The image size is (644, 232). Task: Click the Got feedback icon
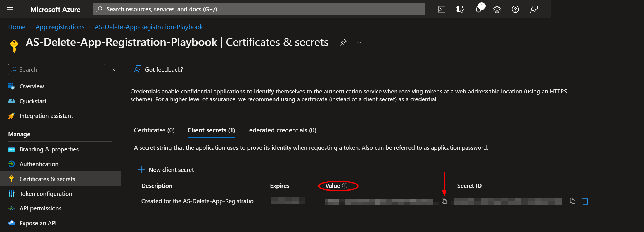138,69
